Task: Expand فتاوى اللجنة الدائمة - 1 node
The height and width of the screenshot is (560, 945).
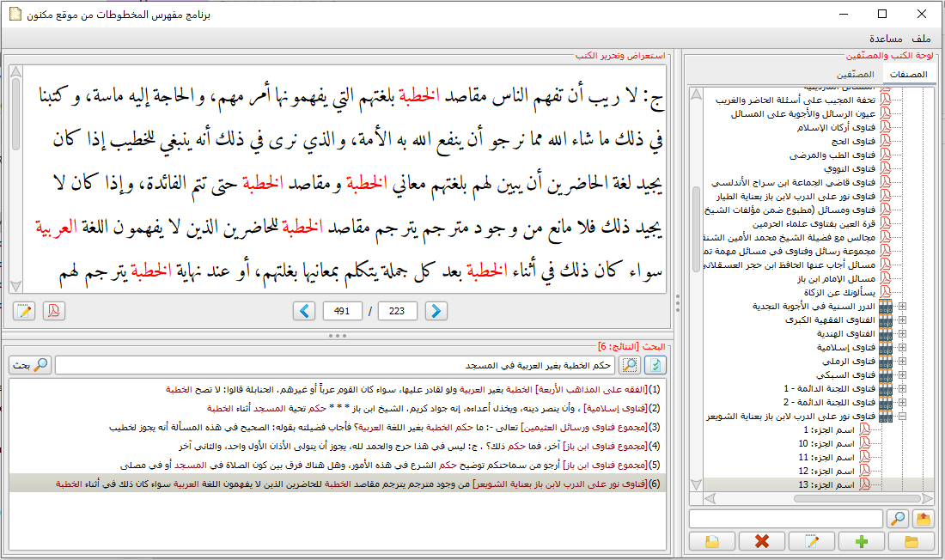Action: pos(902,389)
